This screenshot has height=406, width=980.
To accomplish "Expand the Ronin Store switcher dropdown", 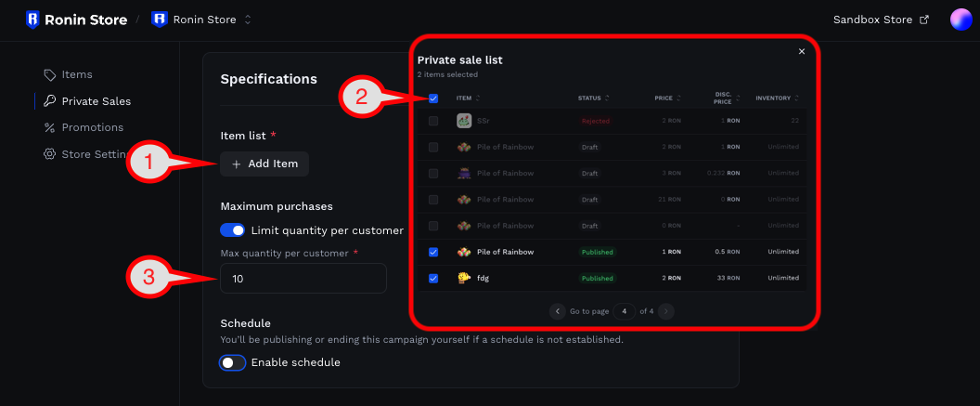I will pyautogui.click(x=248, y=20).
